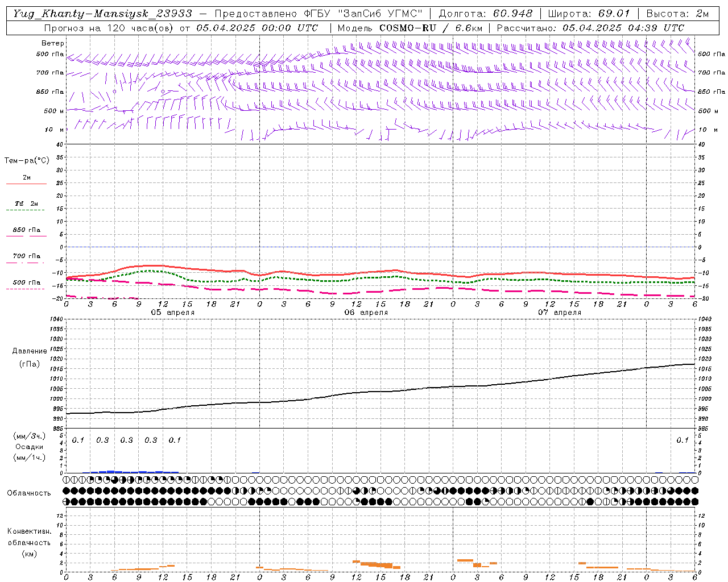728x582 pixels.
Task: Click the 10 м wind level label on the left
Action: point(54,130)
